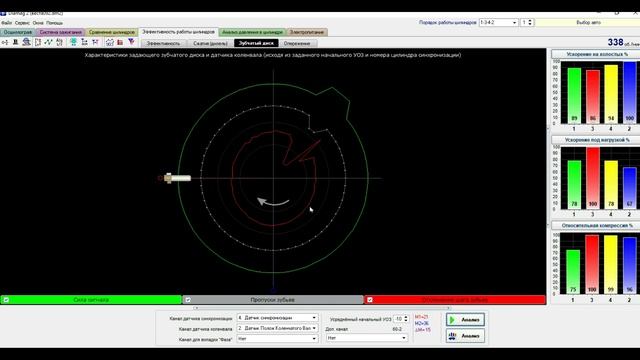Click the Ускорение под нагрузкой % panel header
The height and width of the screenshot is (360, 640).
click(595, 140)
